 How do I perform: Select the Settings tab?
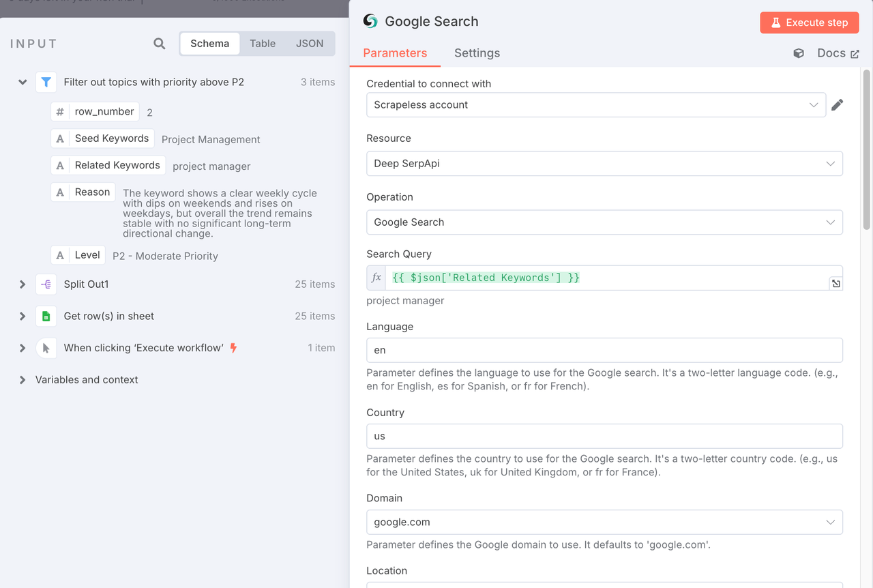[477, 53]
